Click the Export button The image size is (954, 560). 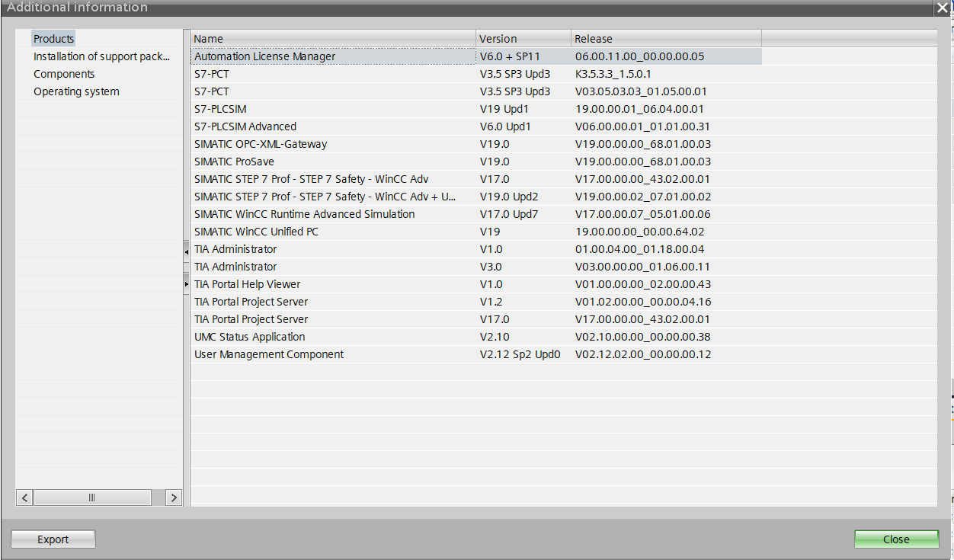[x=53, y=539]
